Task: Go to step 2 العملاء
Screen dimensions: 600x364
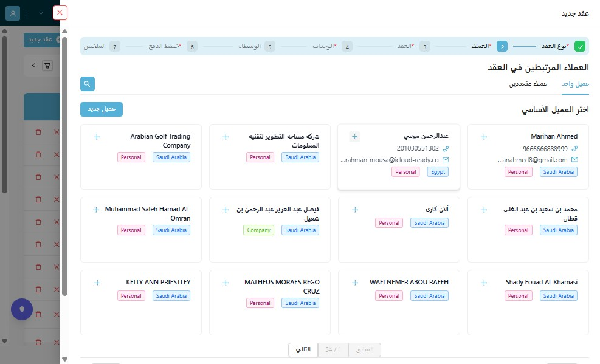Action: pos(489,46)
